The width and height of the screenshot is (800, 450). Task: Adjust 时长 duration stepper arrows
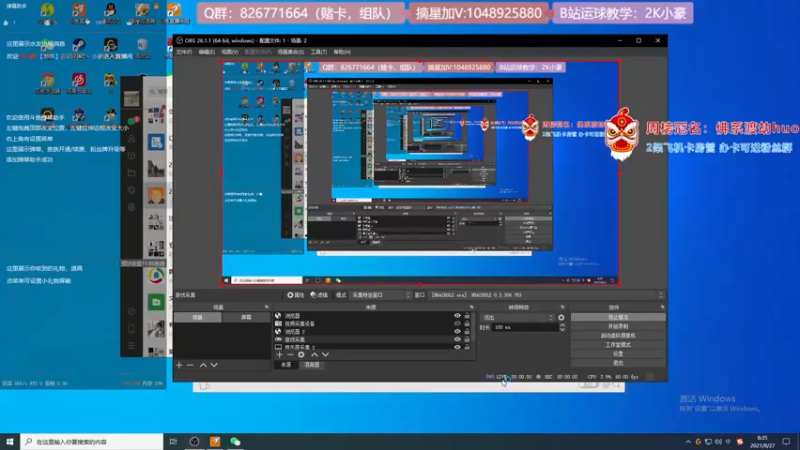click(x=562, y=328)
